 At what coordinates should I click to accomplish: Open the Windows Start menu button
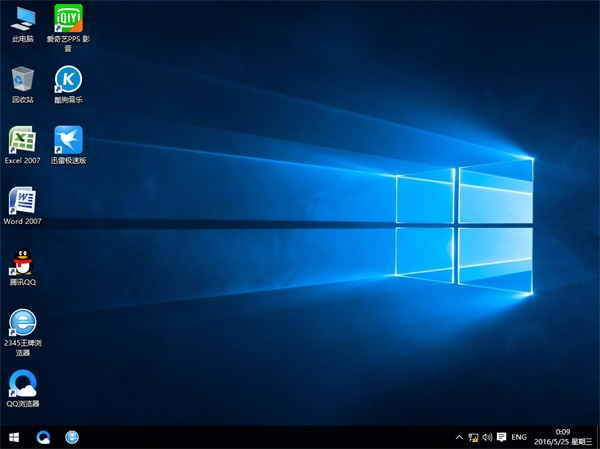(14, 437)
